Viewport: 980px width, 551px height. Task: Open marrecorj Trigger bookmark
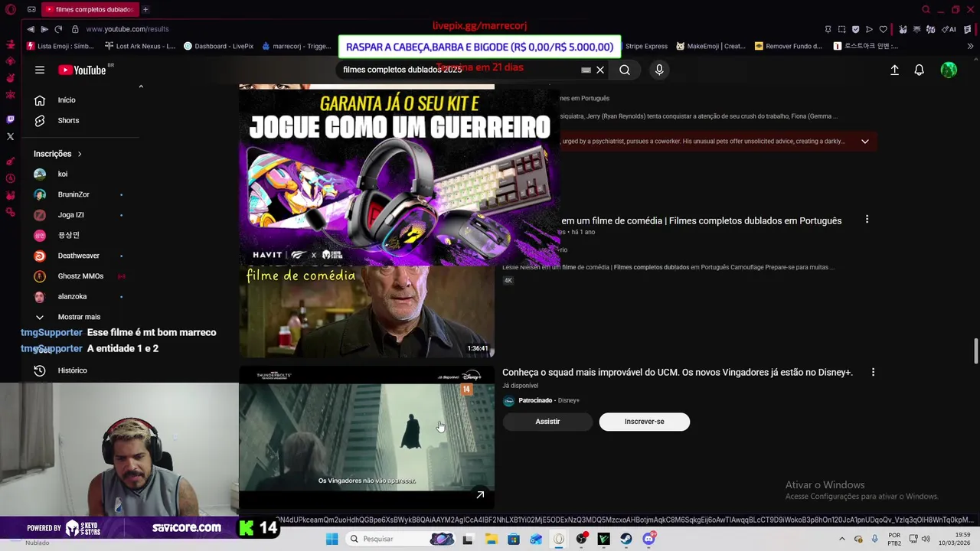click(x=297, y=46)
